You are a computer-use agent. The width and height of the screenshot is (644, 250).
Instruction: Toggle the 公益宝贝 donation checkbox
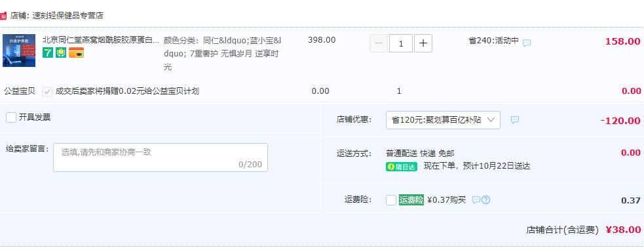(47, 91)
